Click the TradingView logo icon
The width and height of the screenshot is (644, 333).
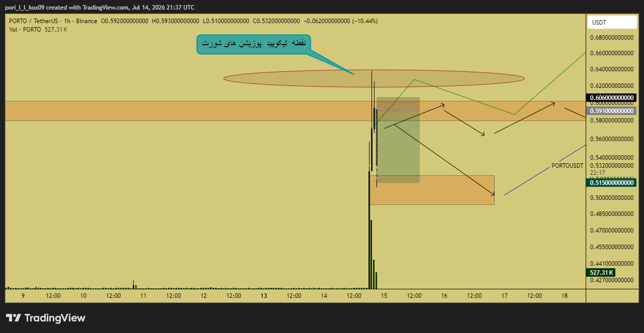[x=14, y=318]
